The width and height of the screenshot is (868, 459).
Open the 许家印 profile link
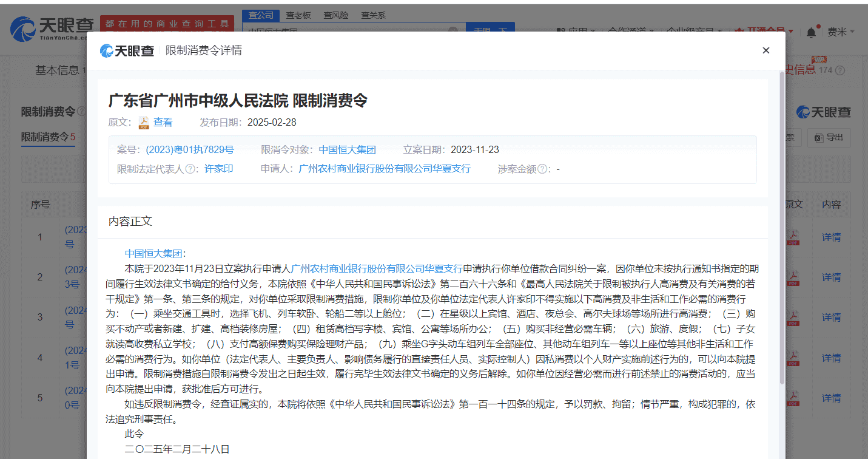[x=219, y=168]
